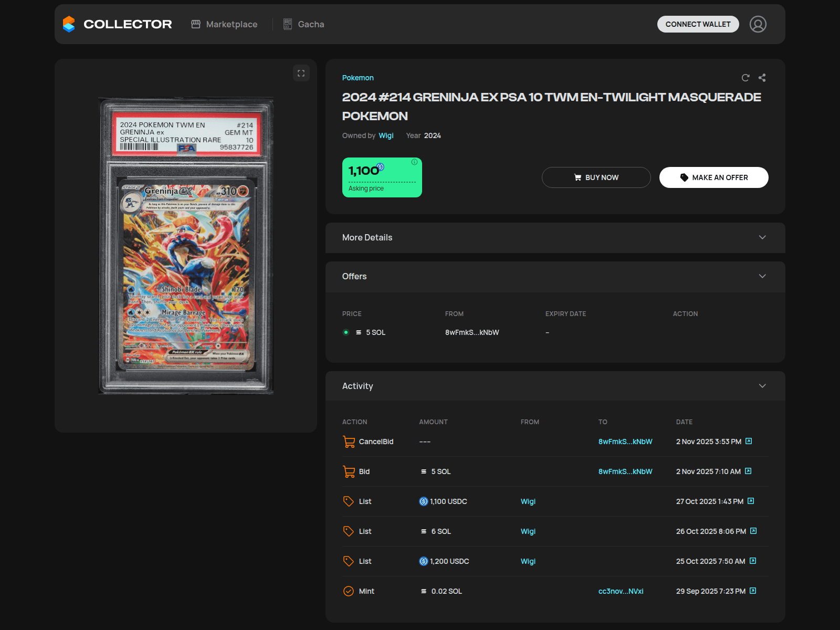Click the 0.02 SOL mint amount
The width and height of the screenshot is (840, 630).
click(446, 591)
